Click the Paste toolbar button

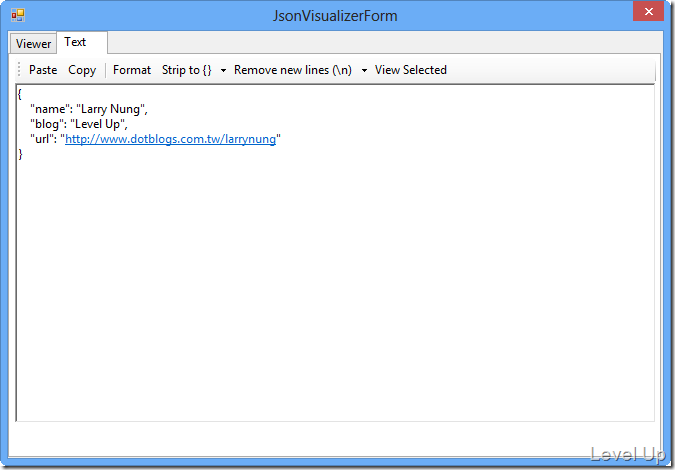point(43,70)
